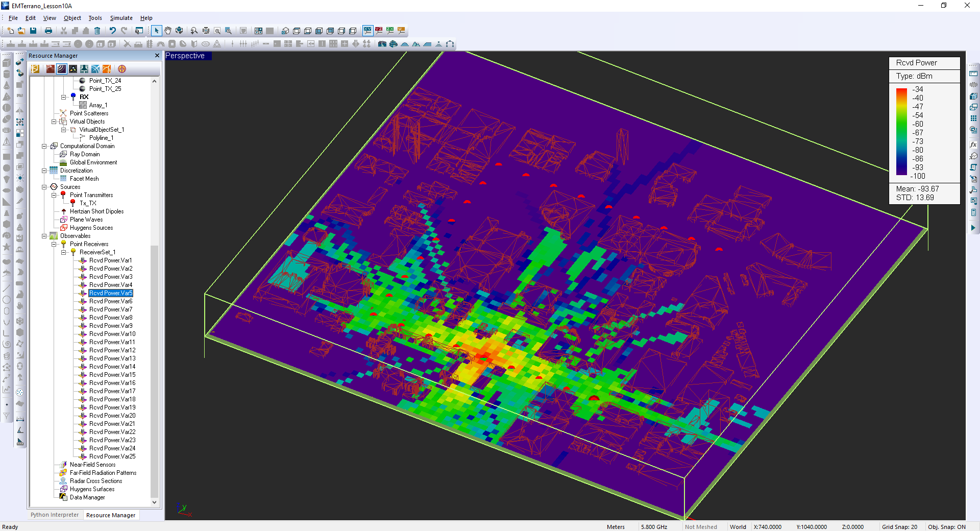Select Rcvd Power.Var12 in the tree
Screen dimensions: 980x531
(112, 350)
